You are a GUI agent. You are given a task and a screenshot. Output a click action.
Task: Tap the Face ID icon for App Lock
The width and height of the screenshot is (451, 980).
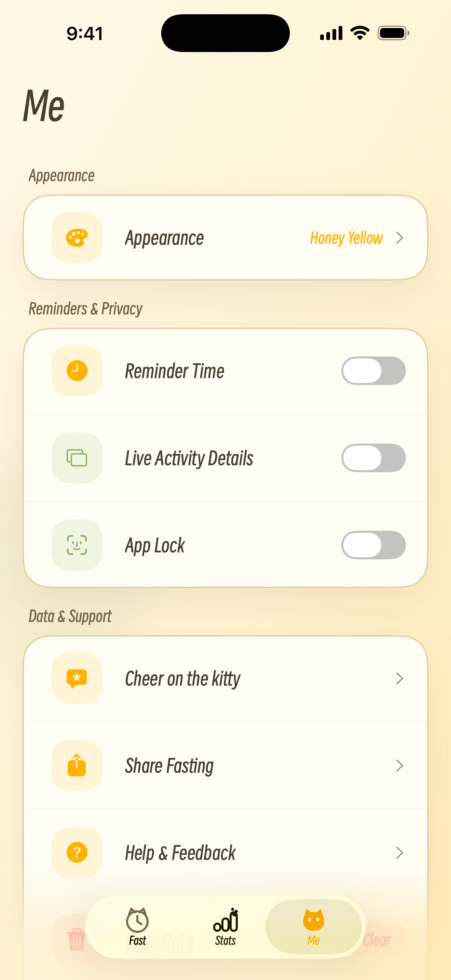tap(77, 545)
